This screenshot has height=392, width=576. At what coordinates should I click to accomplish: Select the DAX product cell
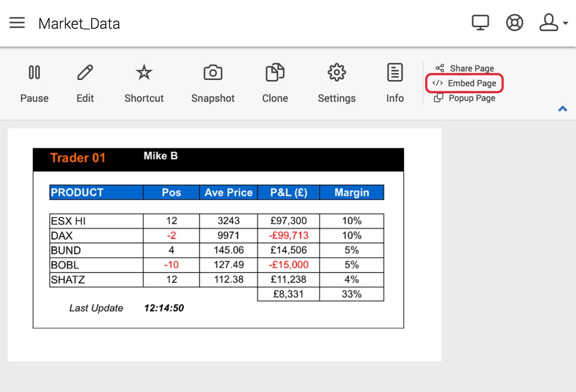pos(96,236)
